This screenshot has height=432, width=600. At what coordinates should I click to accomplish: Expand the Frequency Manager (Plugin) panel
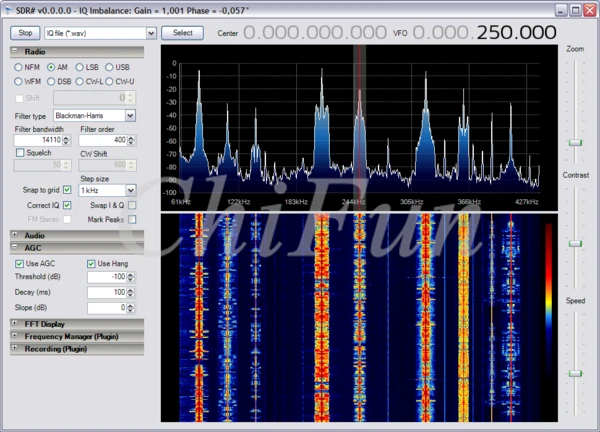coord(15,336)
